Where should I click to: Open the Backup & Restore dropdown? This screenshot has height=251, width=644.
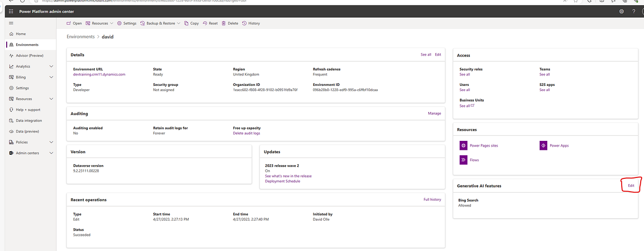point(160,23)
